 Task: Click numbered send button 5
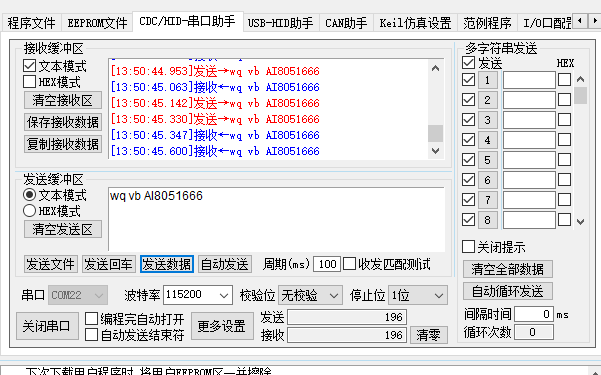(488, 160)
